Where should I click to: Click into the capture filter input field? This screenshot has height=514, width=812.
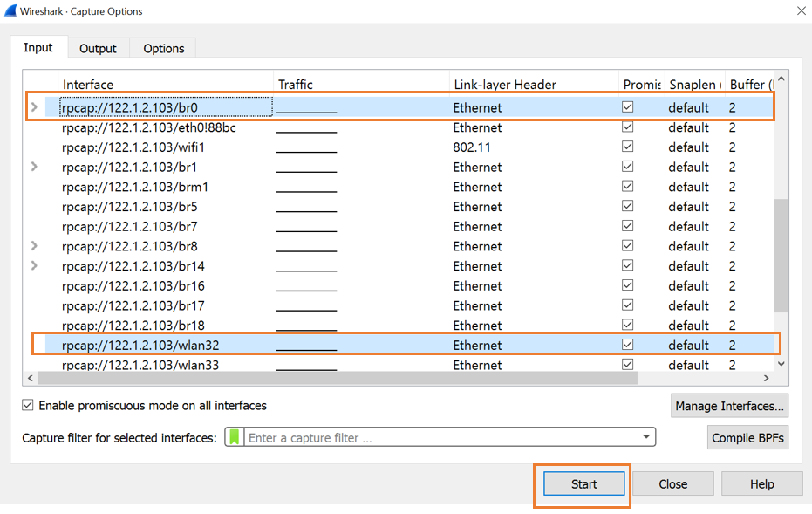440,437
